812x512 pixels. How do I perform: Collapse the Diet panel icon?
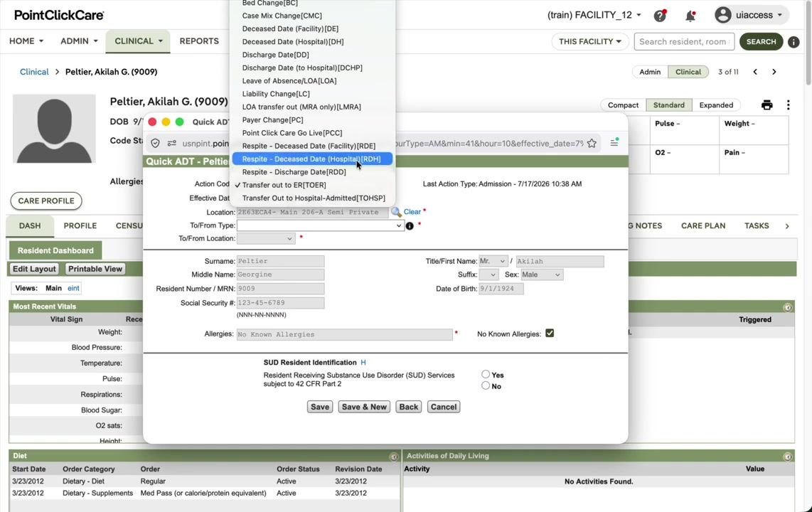(394, 457)
